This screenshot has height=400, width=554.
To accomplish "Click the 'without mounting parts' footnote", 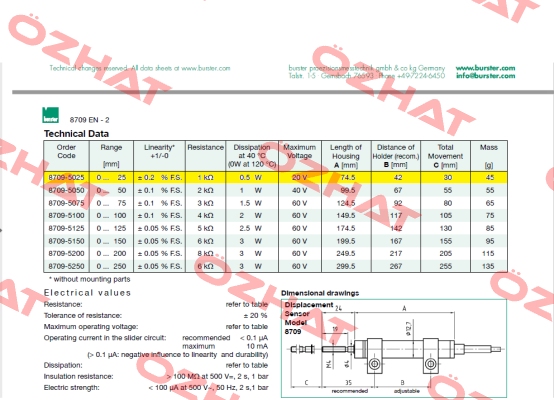I will [89, 279].
